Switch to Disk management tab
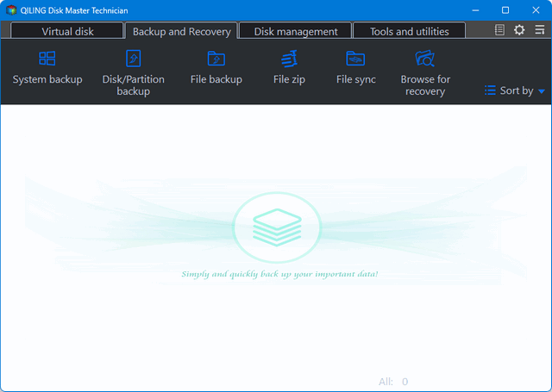 296,31
